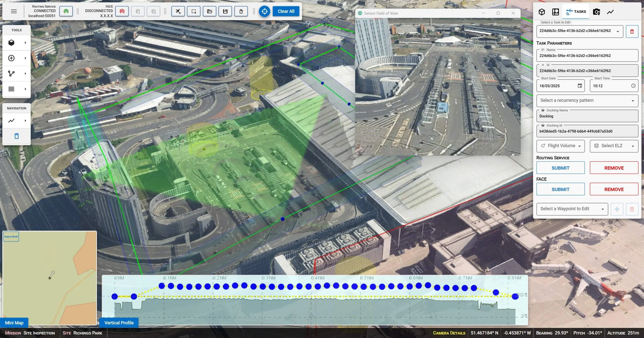Click the routing service connection icon
Image resolution: width=644 pixels, height=338 pixels.
(x=66, y=11)
